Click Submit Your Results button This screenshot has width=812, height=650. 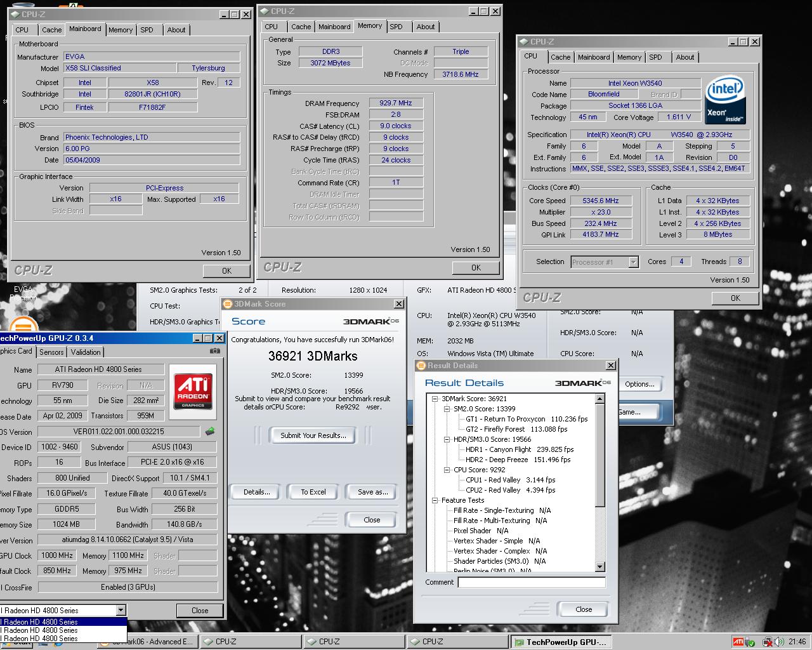[x=313, y=435]
